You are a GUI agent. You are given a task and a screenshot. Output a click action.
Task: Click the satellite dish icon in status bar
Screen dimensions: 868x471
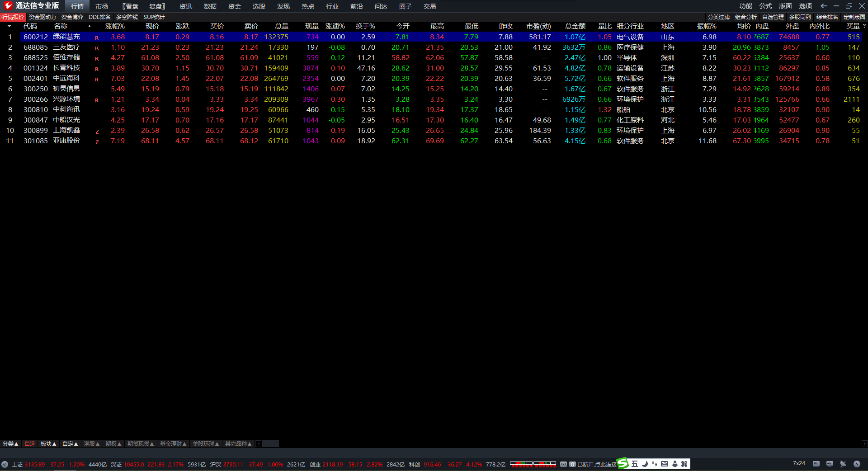[843, 464]
